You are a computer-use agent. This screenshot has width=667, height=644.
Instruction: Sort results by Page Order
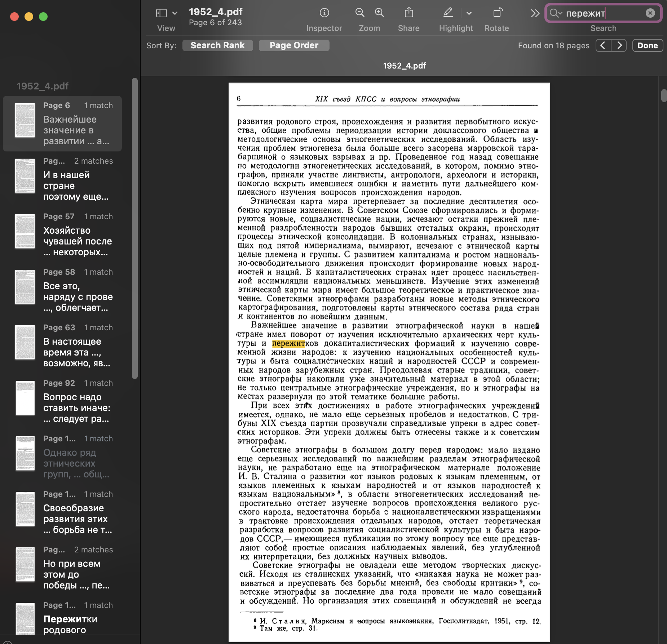tap(294, 45)
